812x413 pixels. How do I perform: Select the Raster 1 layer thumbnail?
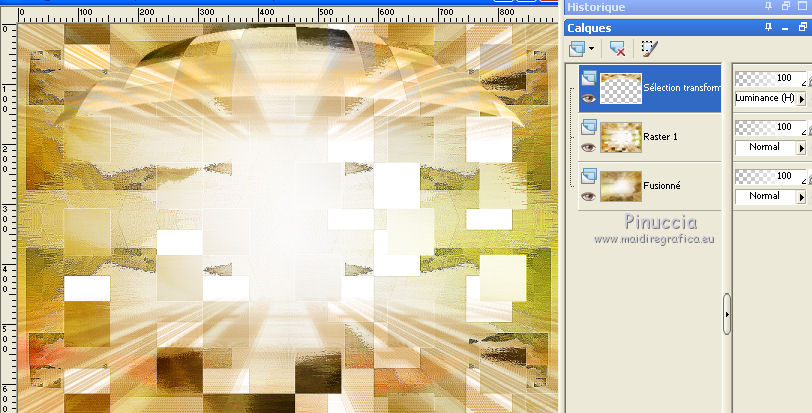point(621,137)
